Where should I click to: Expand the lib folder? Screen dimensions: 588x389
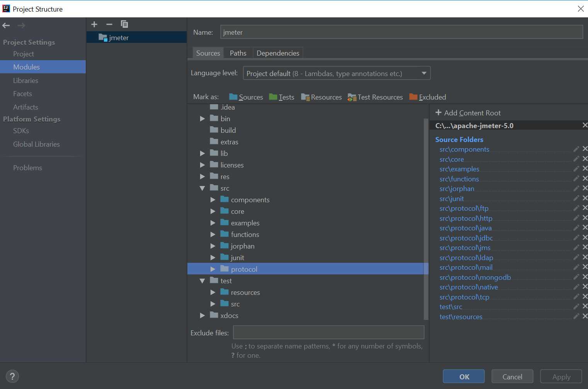point(202,154)
